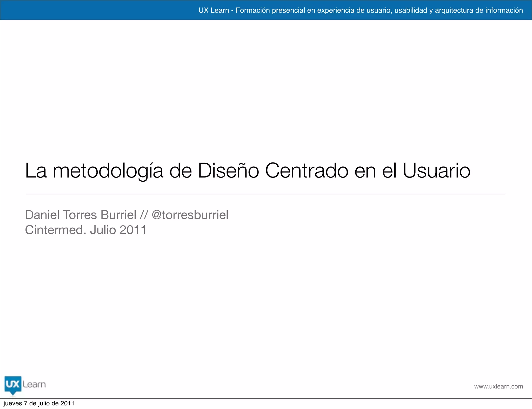This screenshot has height=409, width=532.
Task: Click 'Formación presencial' in the header text
Action: [270, 10]
